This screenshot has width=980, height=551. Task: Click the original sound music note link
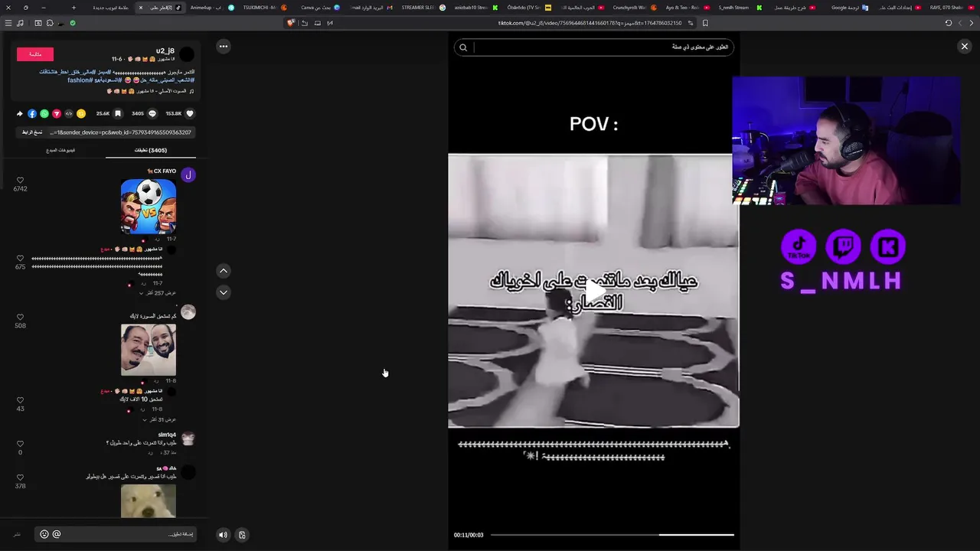(x=151, y=91)
